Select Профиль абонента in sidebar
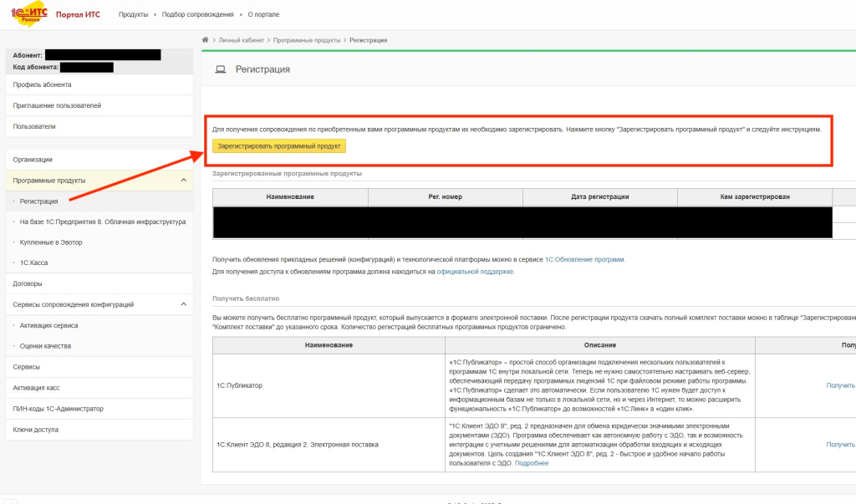The image size is (856, 504). pyautogui.click(x=43, y=85)
